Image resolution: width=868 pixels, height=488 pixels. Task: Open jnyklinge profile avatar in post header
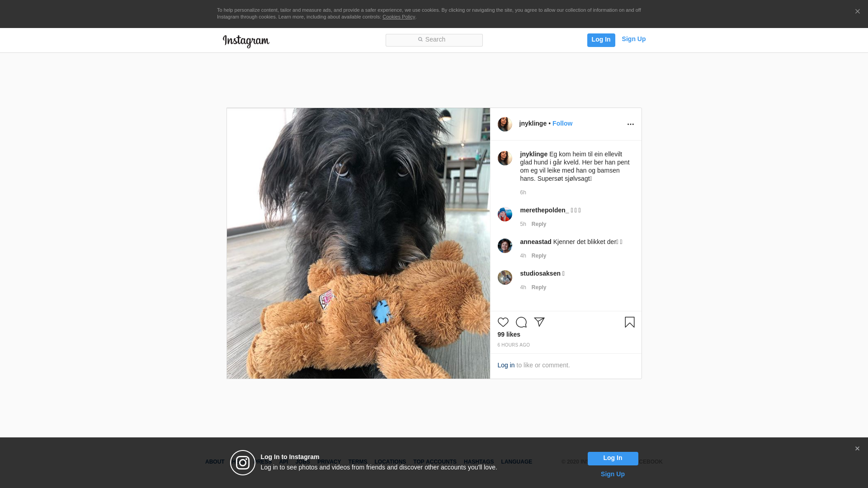[505, 124]
